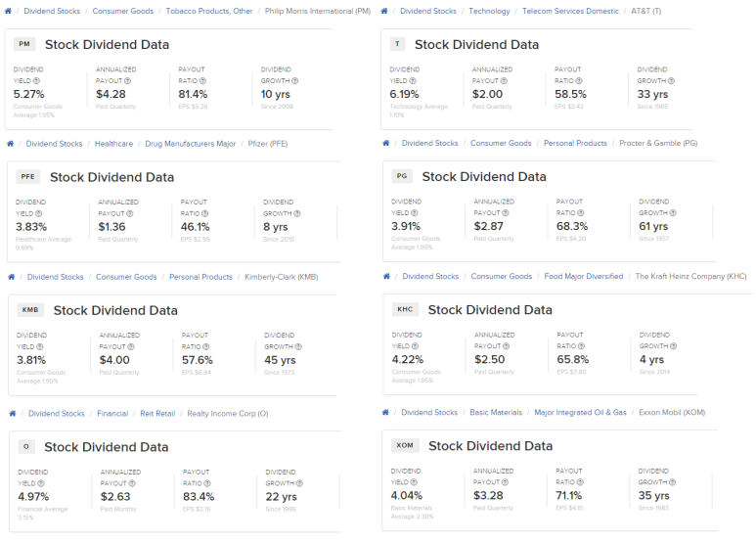Click the T ticker badge

397,44
